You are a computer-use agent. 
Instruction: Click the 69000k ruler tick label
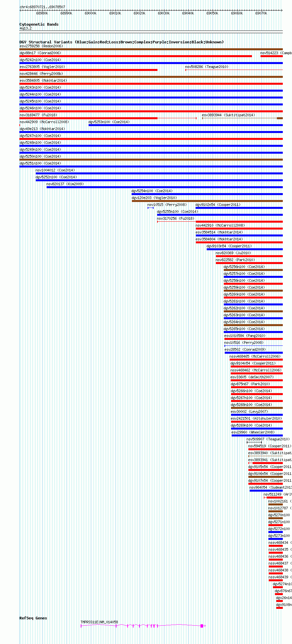[x=91, y=13]
